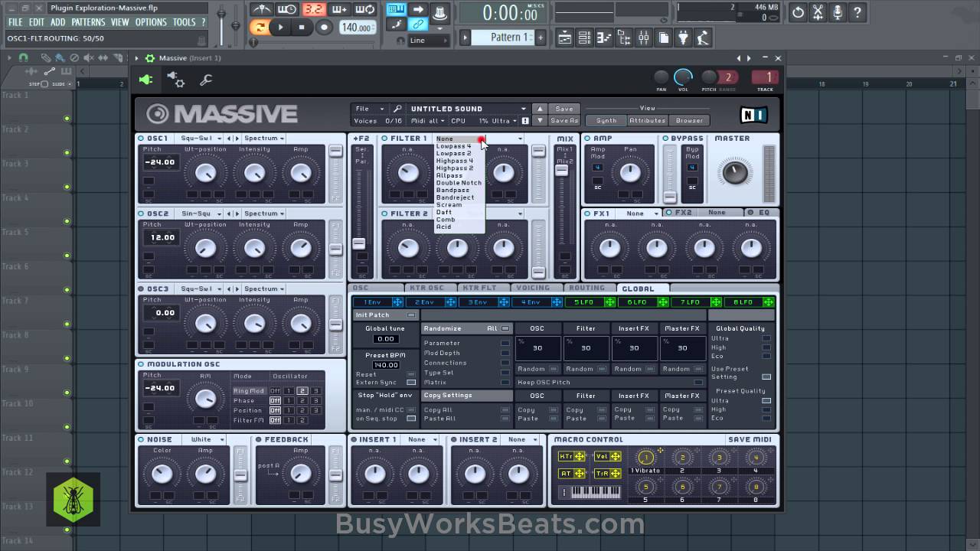This screenshot has width=980, height=551.
Task: Click SAVE MIDI in Macro Control
Action: [750, 439]
